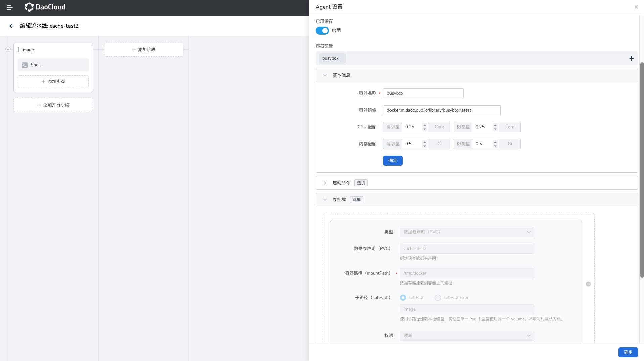Expand the 启动命令 section
This screenshot has width=644, height=361.
click(x=325, y=183)
